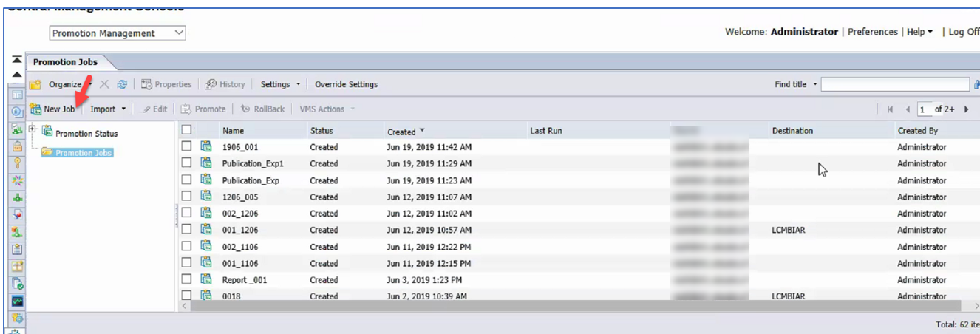Click the RollBack button label
The image size is (980, 334).
(x=269, y=109)
